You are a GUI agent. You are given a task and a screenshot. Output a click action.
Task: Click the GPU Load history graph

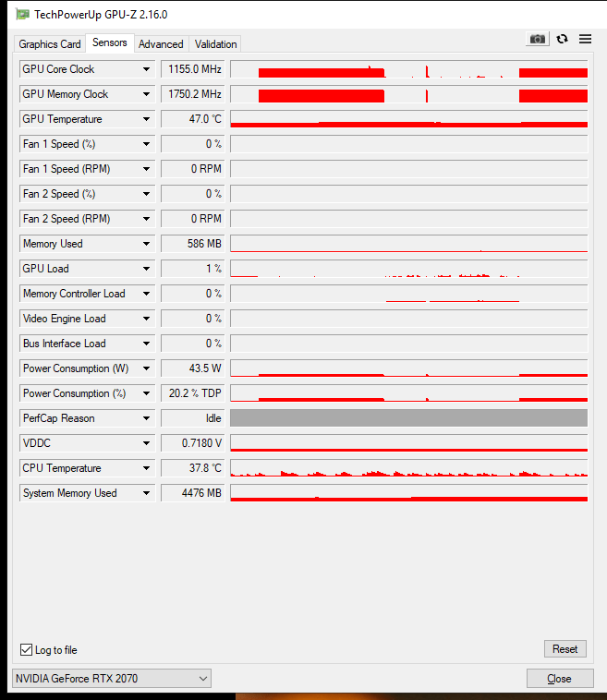point(409,269)
